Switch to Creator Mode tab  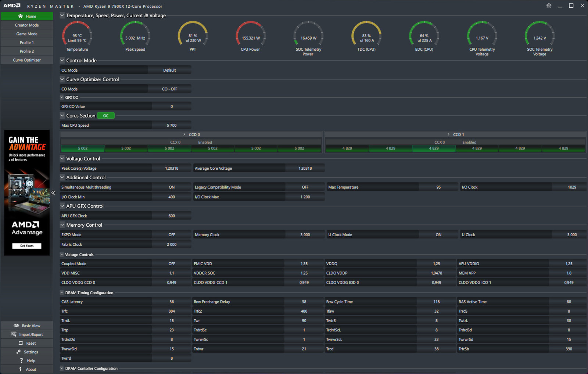pyautogui.click(x=27, y=25)
